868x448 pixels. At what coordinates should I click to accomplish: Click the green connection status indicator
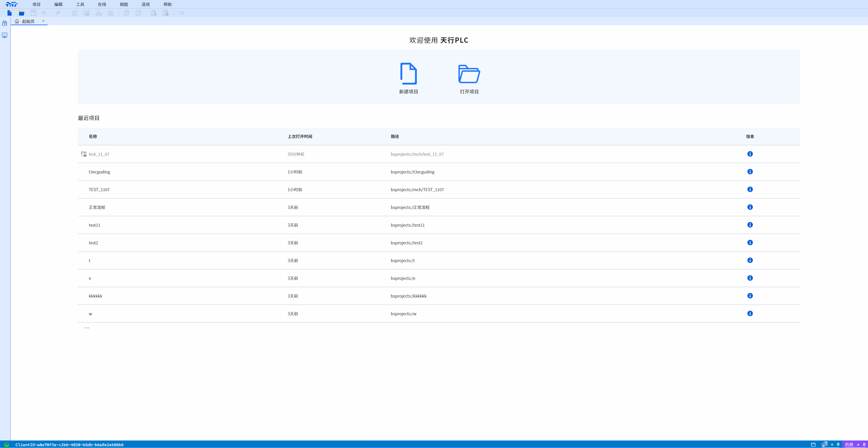click(x=6, y=445)
